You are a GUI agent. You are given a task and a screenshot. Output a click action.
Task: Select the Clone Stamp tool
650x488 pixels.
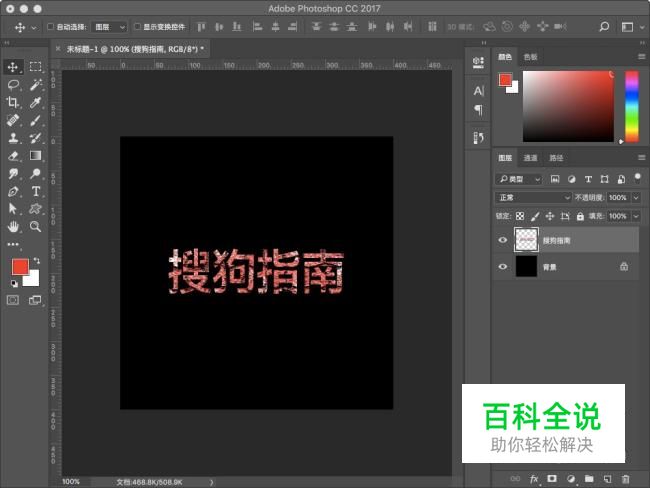point(13,138)
